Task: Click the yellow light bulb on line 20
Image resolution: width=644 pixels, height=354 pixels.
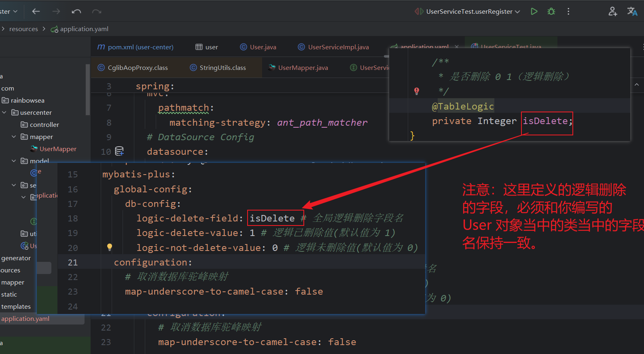Action: pos(109,247)
